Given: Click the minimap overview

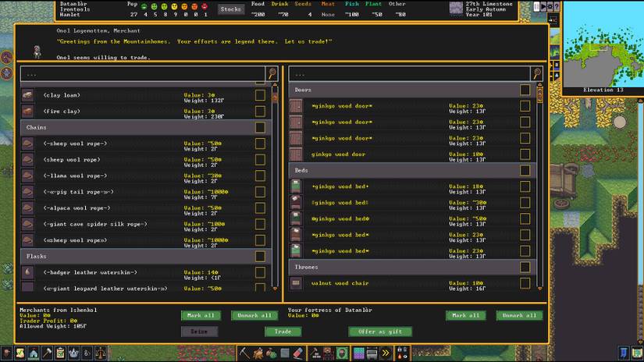Looking at the screenshot, I should (603, 44).
